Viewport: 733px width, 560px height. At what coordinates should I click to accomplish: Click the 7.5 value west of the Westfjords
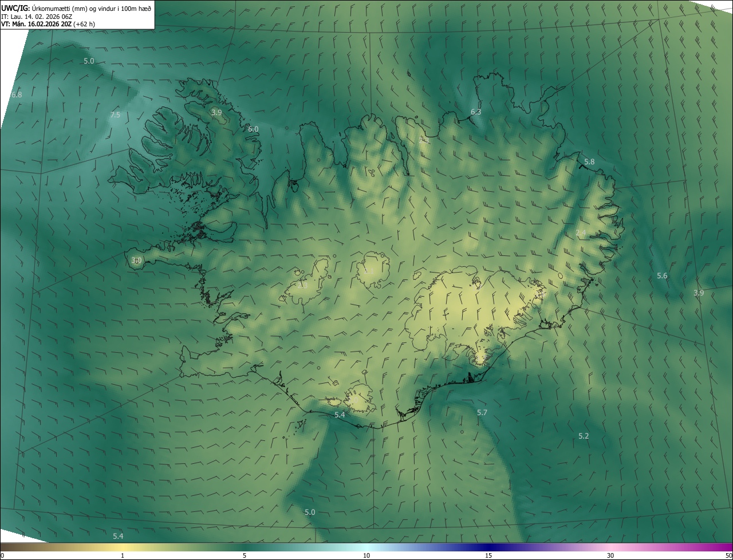115,115
